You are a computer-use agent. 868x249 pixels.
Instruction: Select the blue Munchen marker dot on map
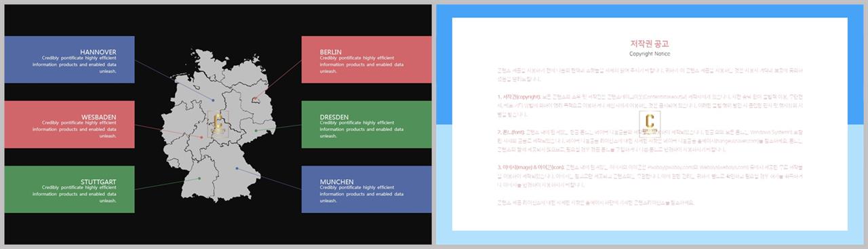(237, 168)
